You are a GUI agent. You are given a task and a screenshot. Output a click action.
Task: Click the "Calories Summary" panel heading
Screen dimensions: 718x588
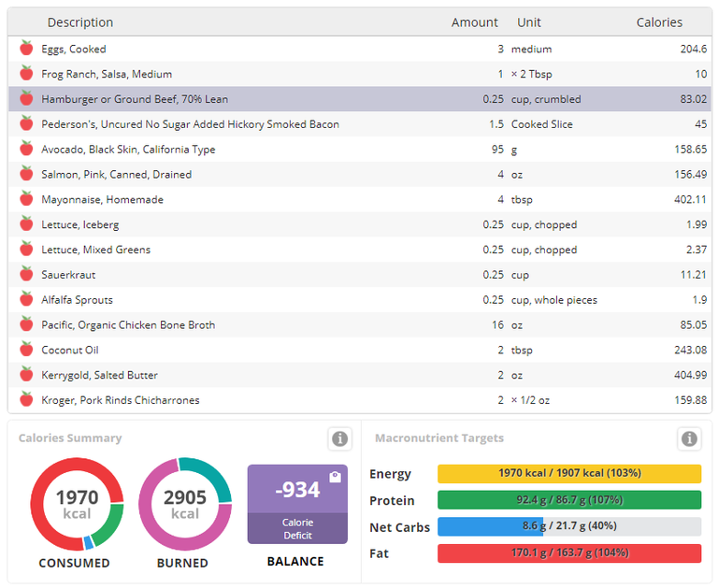coord(70,438)
